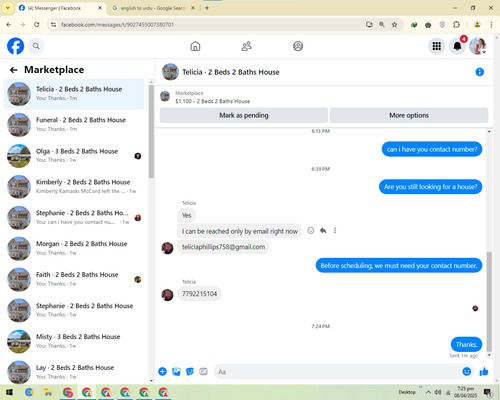Open conversation info icon
The height and width of the screenshot is (400, 500).
click(479, 72)
